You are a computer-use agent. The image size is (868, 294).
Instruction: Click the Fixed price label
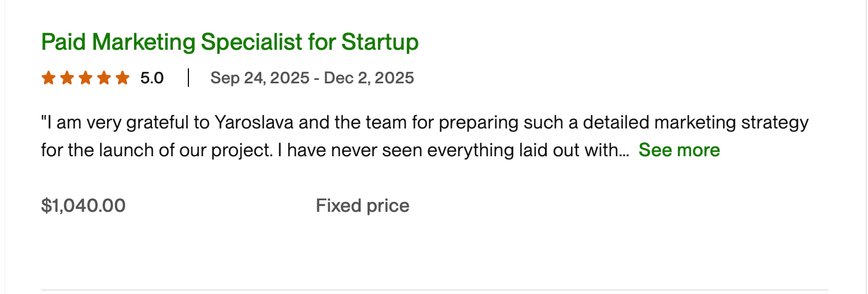click(x=362, y=205)
